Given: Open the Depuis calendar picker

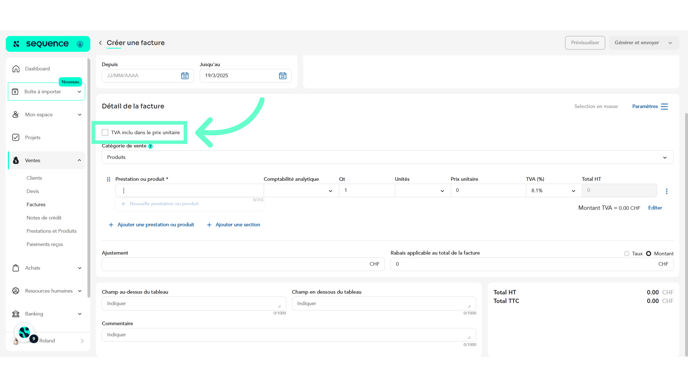Looking at the screenshot, I should pos(185,76).
